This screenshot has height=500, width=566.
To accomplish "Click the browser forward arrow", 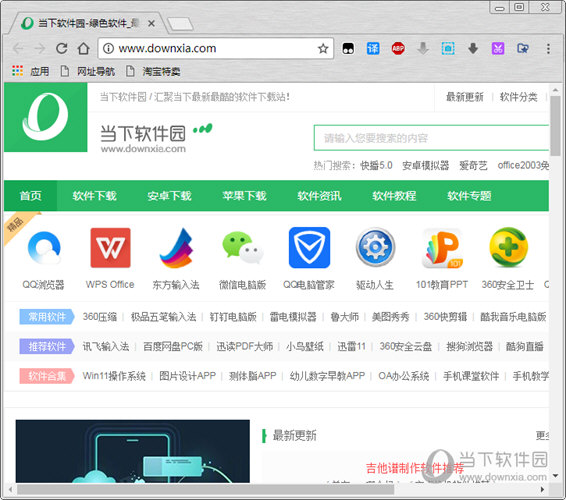I will pos(40,48).
